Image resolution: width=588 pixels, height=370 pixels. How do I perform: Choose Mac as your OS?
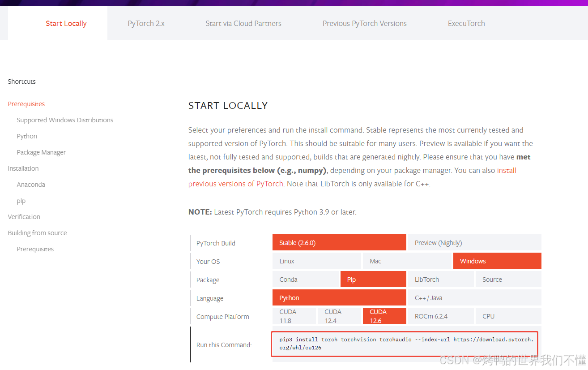pos(407,261)
